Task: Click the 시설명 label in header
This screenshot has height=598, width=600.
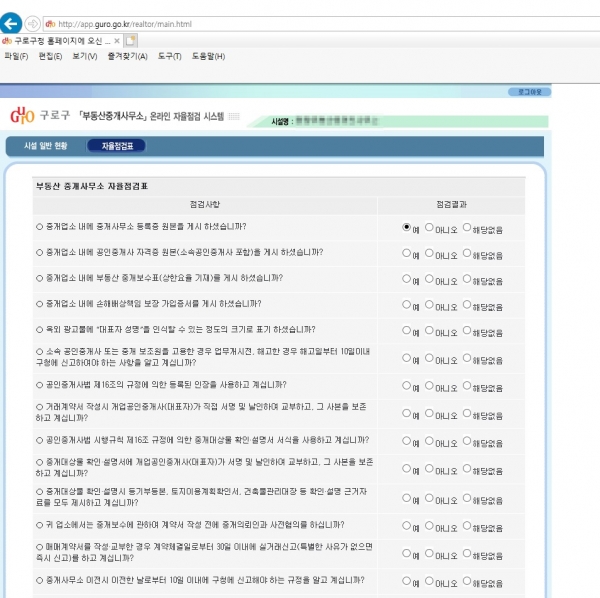Action: (x=282, y=121)
